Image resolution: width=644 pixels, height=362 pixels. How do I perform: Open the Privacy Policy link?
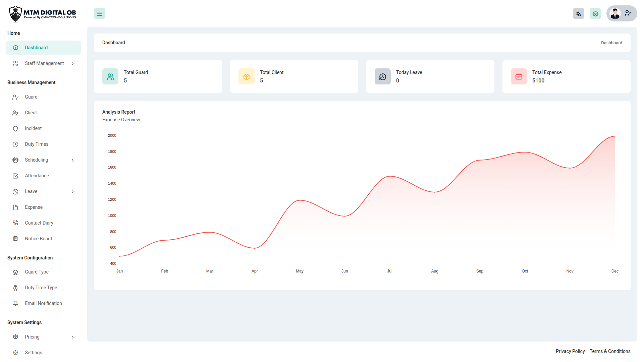(570, 351)
